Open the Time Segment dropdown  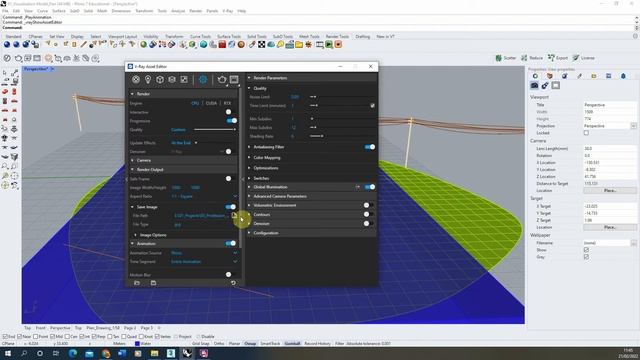click(x=235, y=262)
